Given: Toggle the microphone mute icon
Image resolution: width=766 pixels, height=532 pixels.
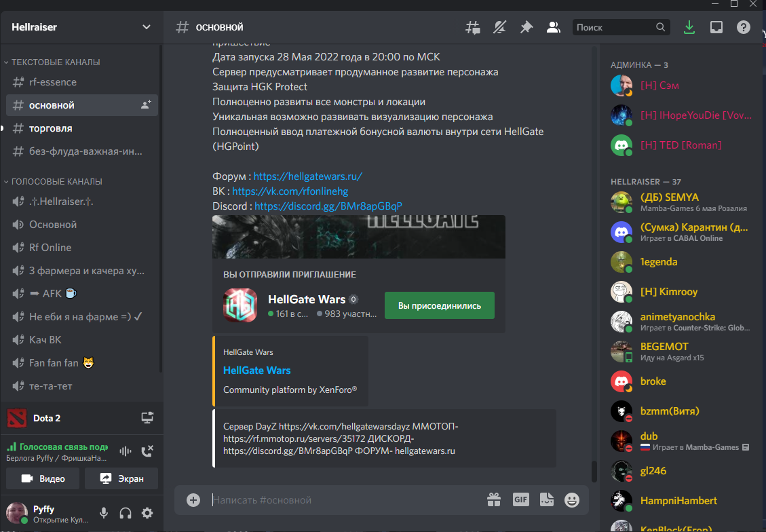Looking at the screenshot, I should pyautogui.click(x=104, y=512).
